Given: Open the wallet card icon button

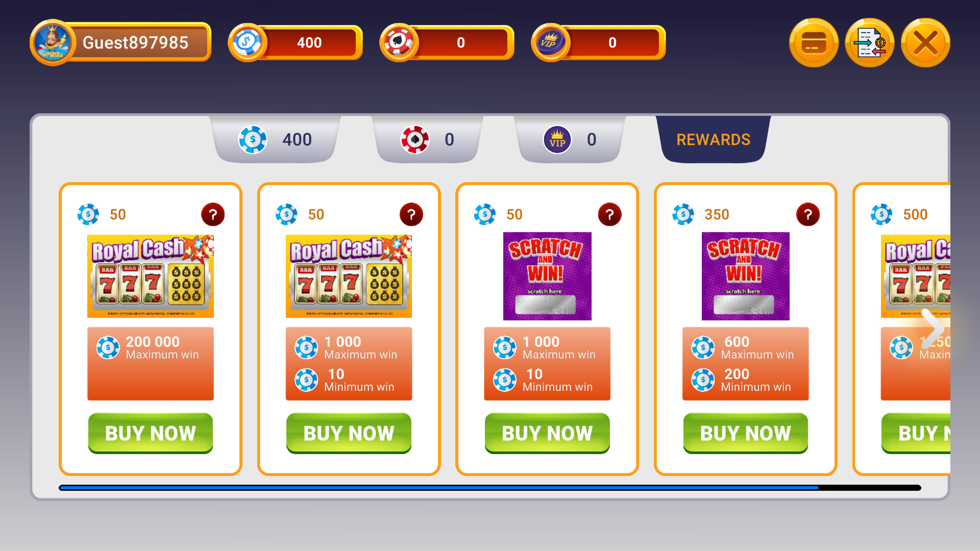Looking at the screenshot, I should [x=814, y=43].
